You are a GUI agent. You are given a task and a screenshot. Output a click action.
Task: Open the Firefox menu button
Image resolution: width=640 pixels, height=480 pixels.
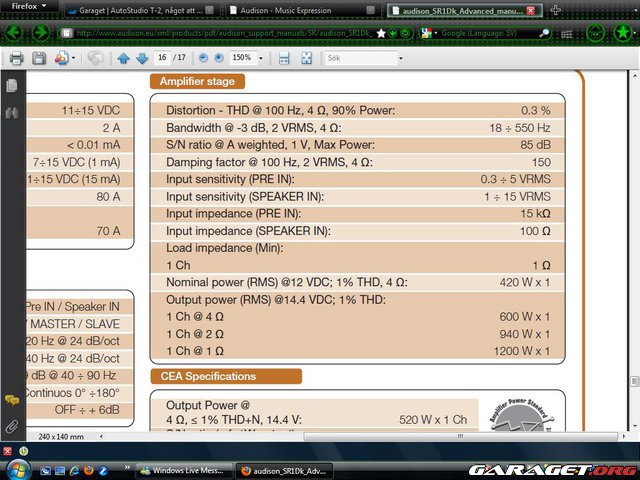[30, 8]
